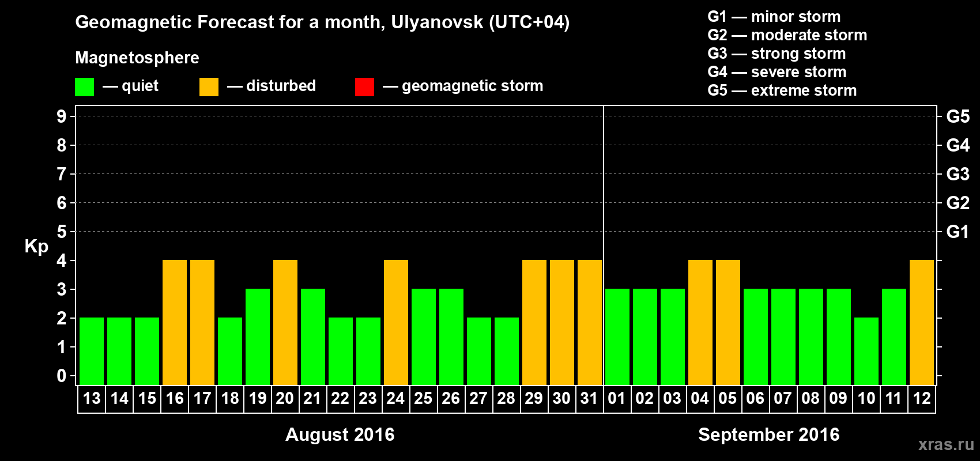
Task: Click the September 05 orange bar
Action: (x=728, y=322)
